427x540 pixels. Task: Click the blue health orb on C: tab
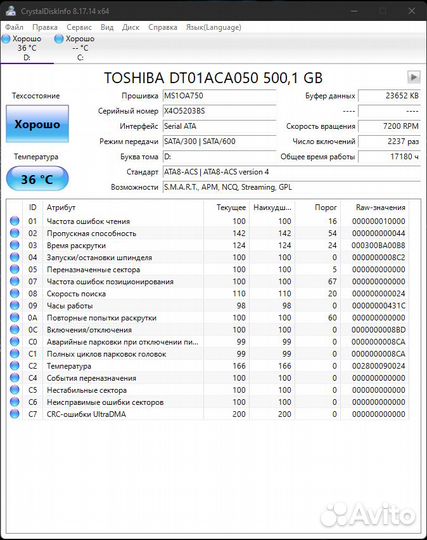point(59,39)
